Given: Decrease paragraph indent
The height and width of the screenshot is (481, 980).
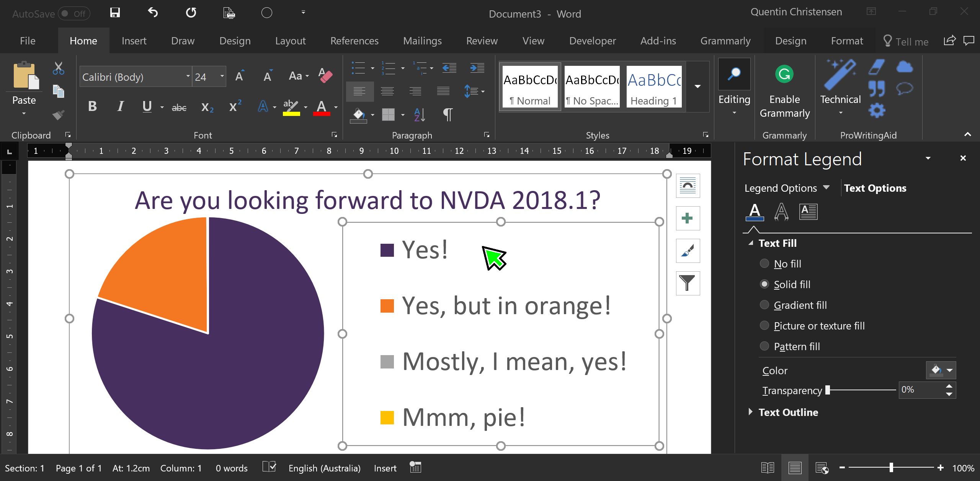Looking at the screenshot, I should [449, 68].
